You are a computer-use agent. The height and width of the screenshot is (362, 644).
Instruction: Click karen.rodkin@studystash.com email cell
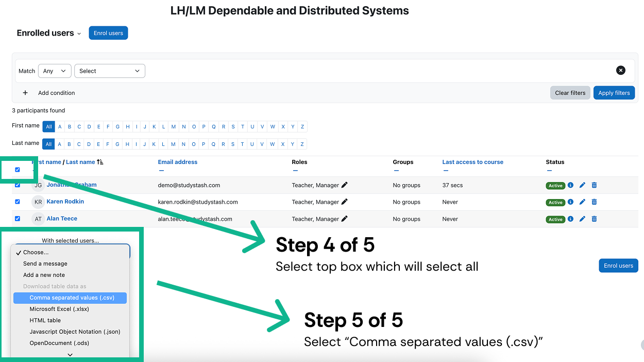[198, 202]
